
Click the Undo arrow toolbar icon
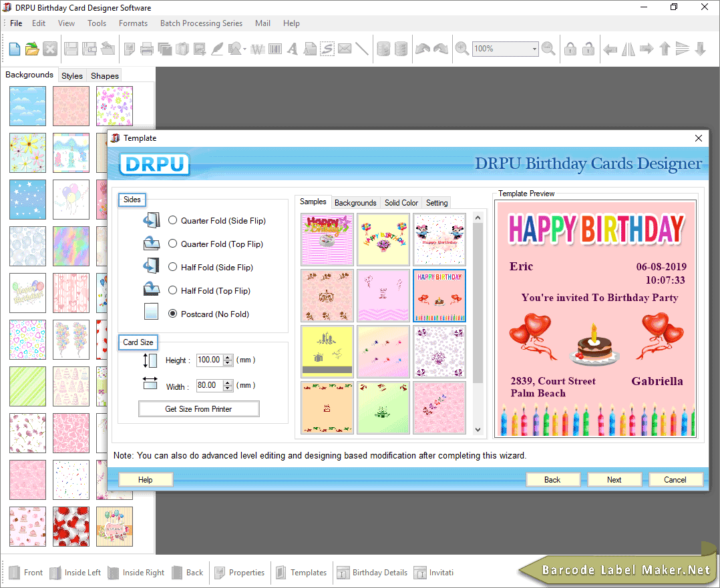[422, 49]
